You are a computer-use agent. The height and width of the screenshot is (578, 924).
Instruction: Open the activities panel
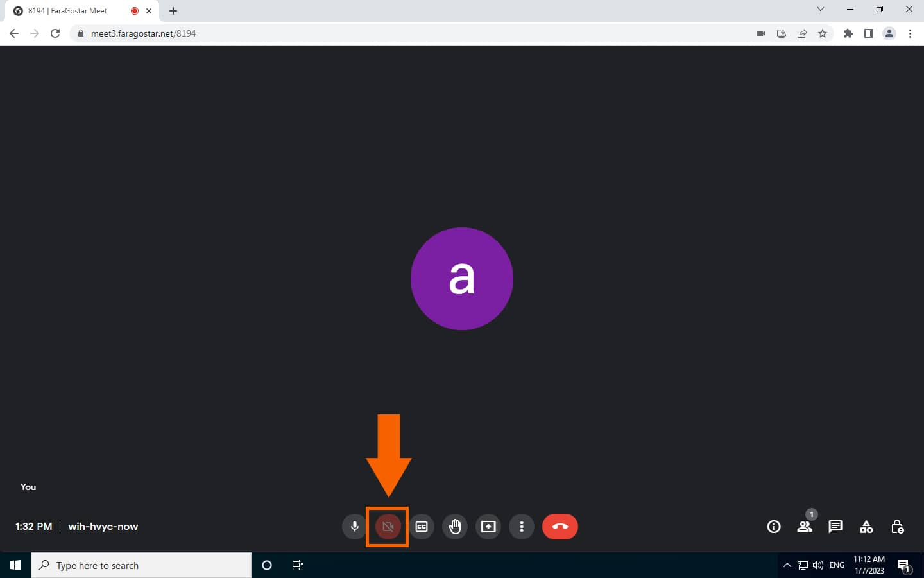tap(866, 527)
